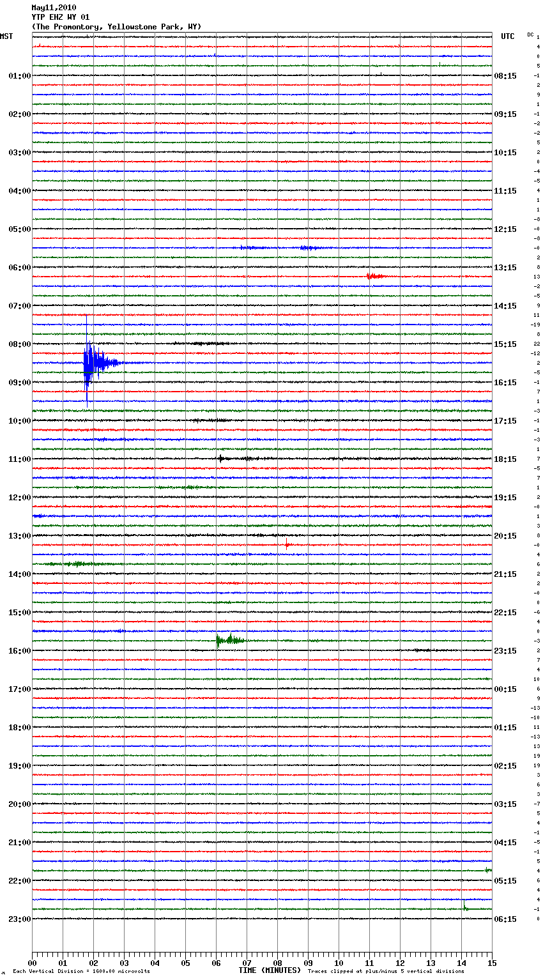Click the vertical division 1600.00 microvolts note
Viewport: 543px width, 980px height.
(x=82, y=972)
